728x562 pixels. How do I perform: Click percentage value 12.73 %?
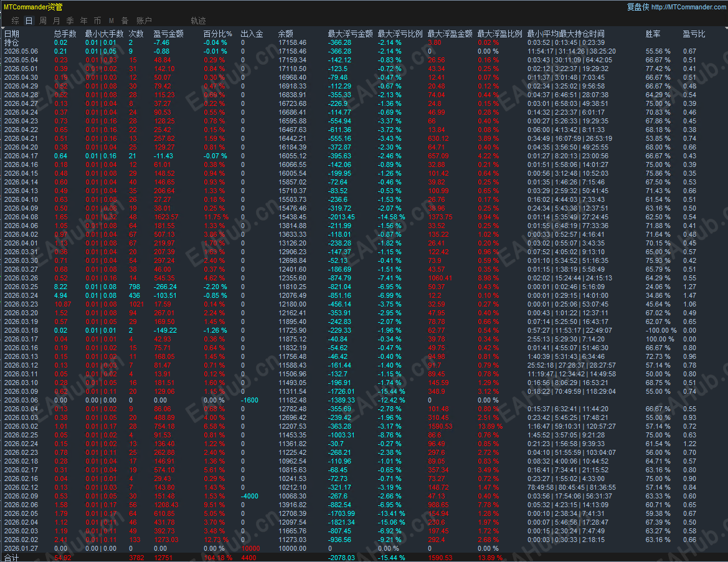tap(216, 540)
